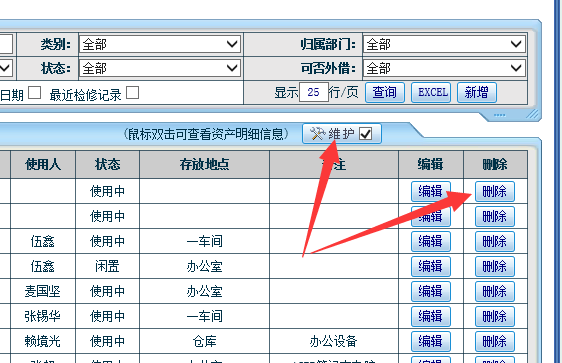Open the 类别 dropdown list
The height and width of the screenshot is (363, 562).
(x=160, y=44)
